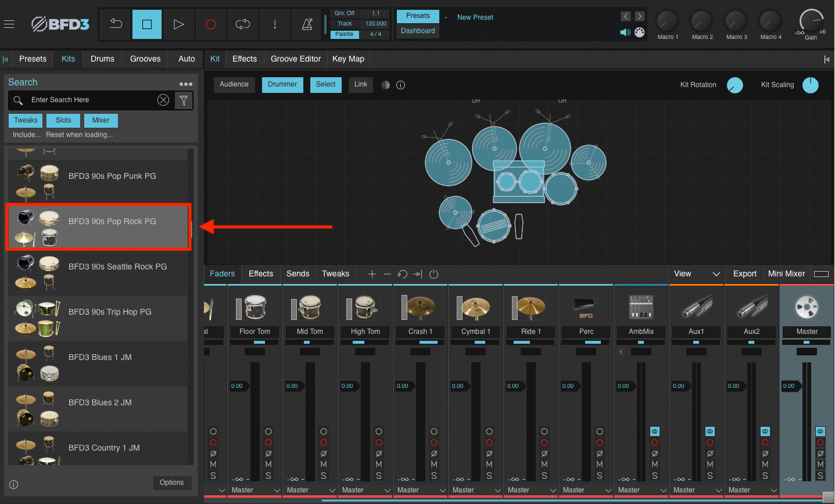Image resolution: width=835 pixels, height=504 pixels.
Task: Collapse the left browser panel arrow
Action: [x=5, y=59]
